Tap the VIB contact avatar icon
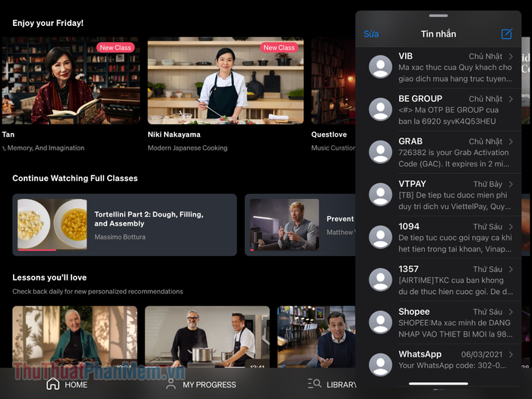Screen dimensions: 532x399 point(380,67)
